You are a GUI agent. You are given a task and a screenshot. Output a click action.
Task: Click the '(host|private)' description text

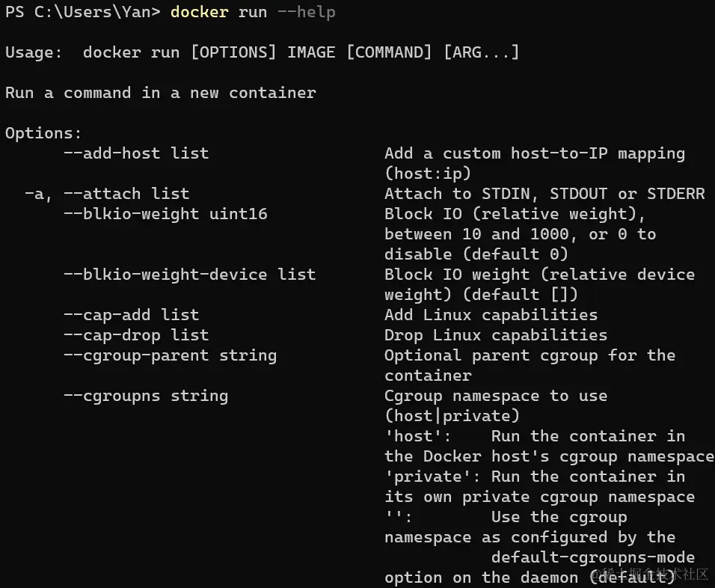coord(452,416)
